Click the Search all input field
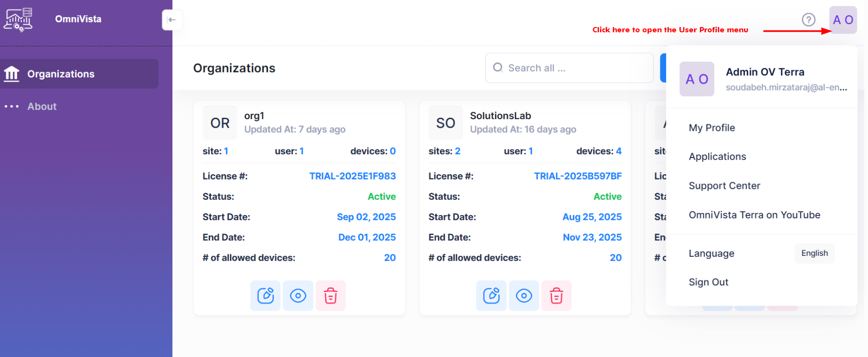868x357 pixels. pyautogui.click(x=569, y=68)
